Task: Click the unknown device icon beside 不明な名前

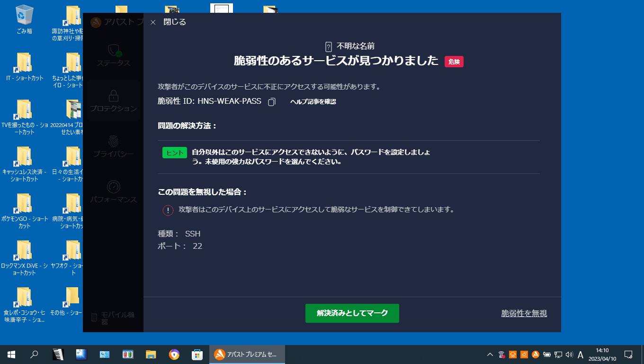Action: click(x=329, y=46)
